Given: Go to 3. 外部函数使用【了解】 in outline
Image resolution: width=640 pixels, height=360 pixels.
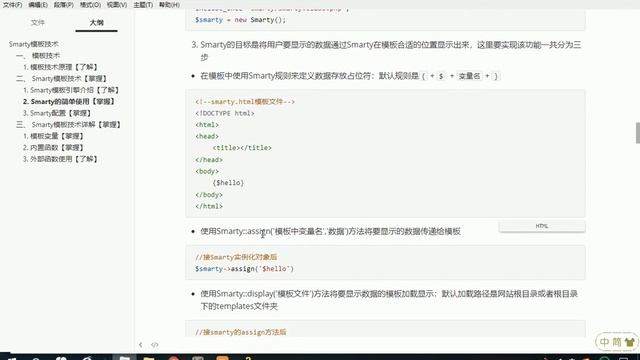Looking at the screenshot, I should point(60,159).
